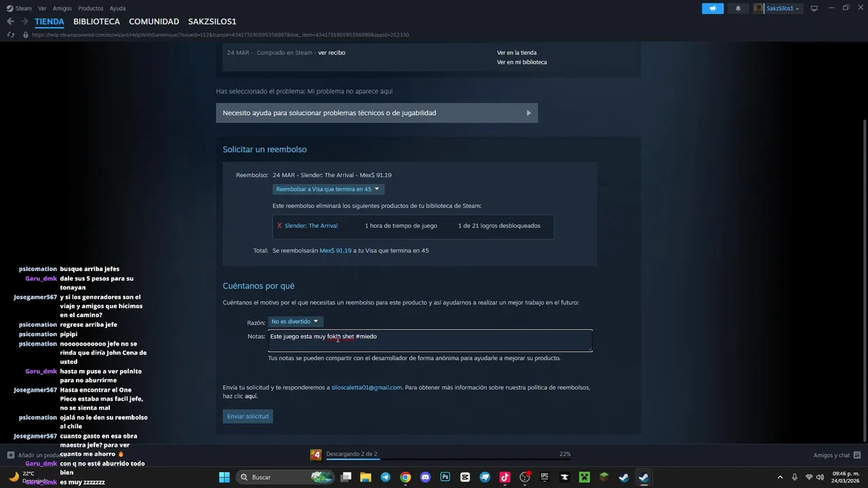The width and height of the screenshot is (868, 488).
Task: Click the 'Enviar solicitud' button
Action: click(x=248, y=416)
